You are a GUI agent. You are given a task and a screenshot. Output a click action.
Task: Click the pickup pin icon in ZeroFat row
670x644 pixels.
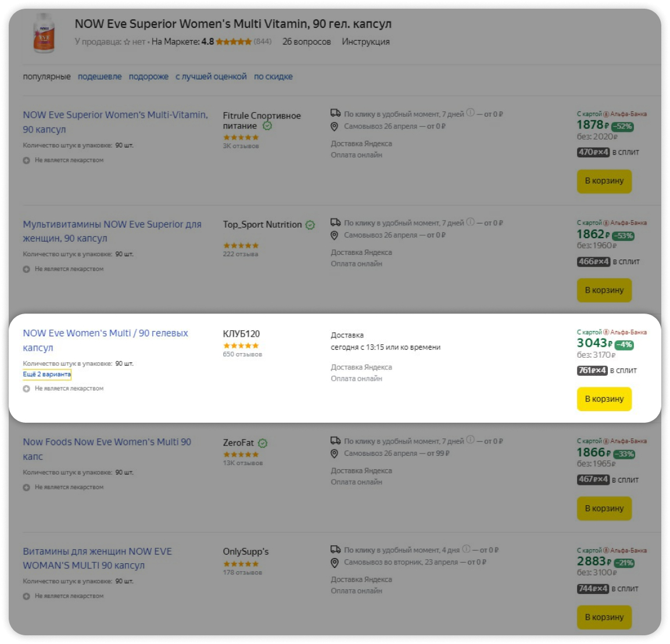coord(334,453)
